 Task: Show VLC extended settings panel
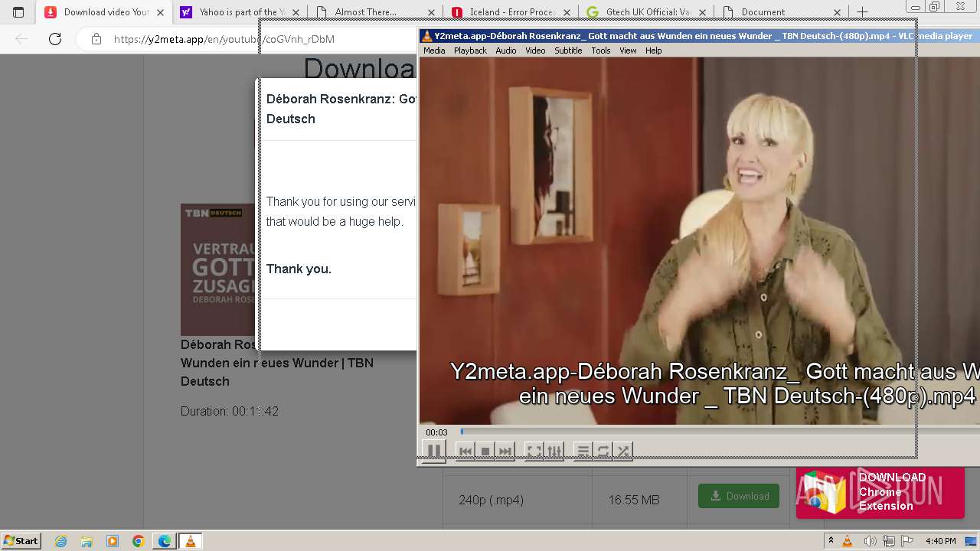(554, 452)
